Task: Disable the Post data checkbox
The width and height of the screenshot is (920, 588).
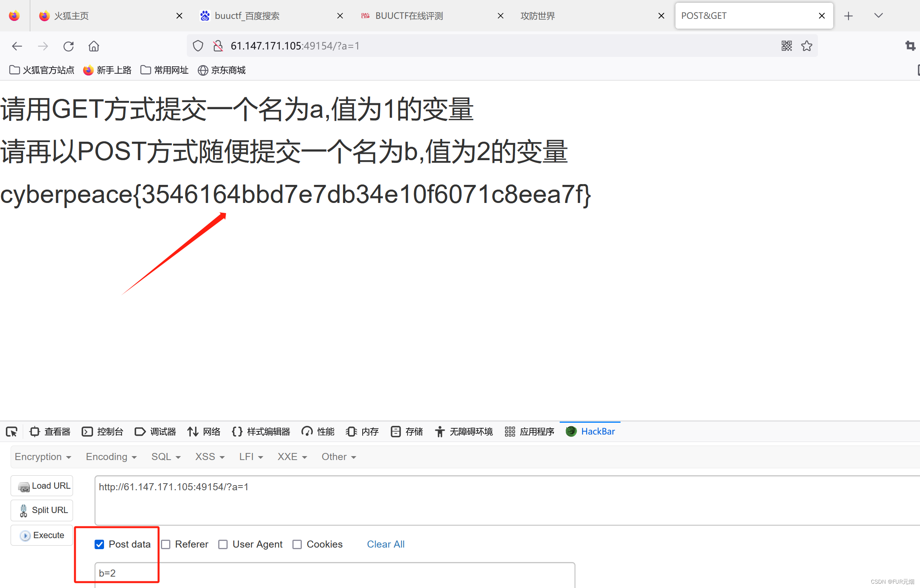Action: point(99,544)
